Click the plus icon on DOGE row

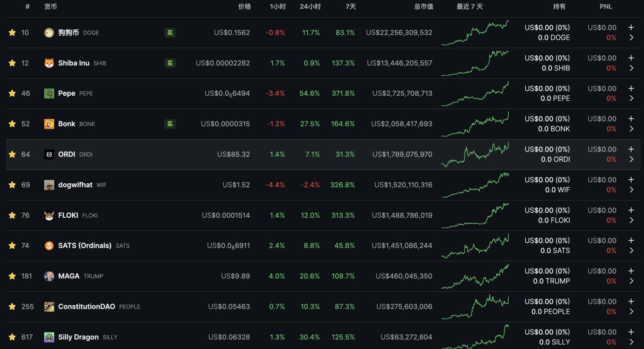click(631, 28)
